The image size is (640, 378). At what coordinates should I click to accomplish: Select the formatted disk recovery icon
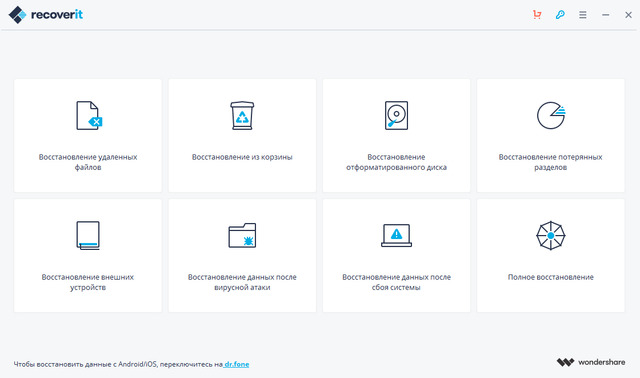pos(396,116)
